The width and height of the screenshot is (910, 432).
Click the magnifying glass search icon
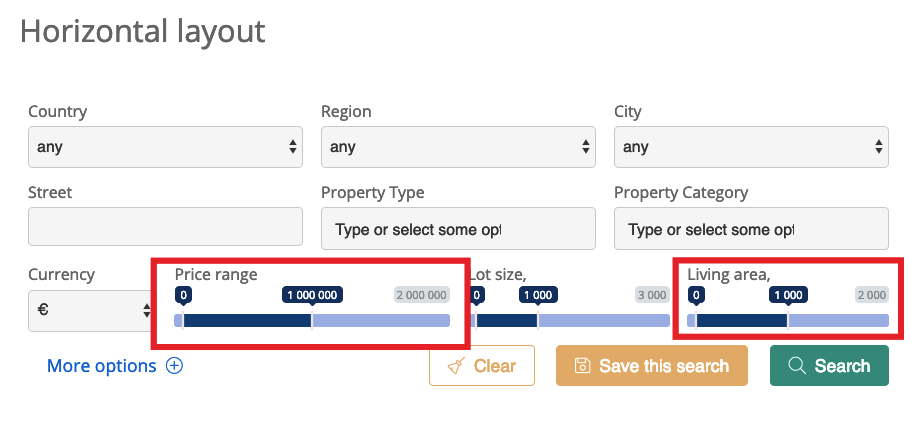pos(797,366)
